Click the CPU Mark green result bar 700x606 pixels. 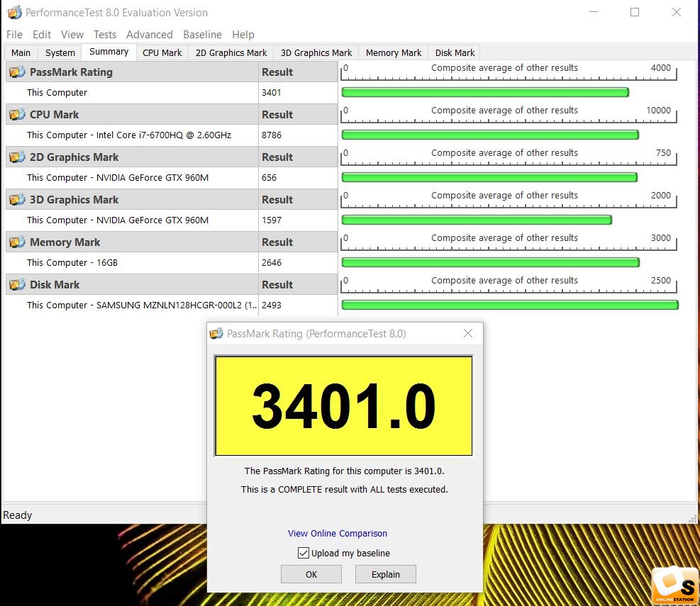point(490,135)
